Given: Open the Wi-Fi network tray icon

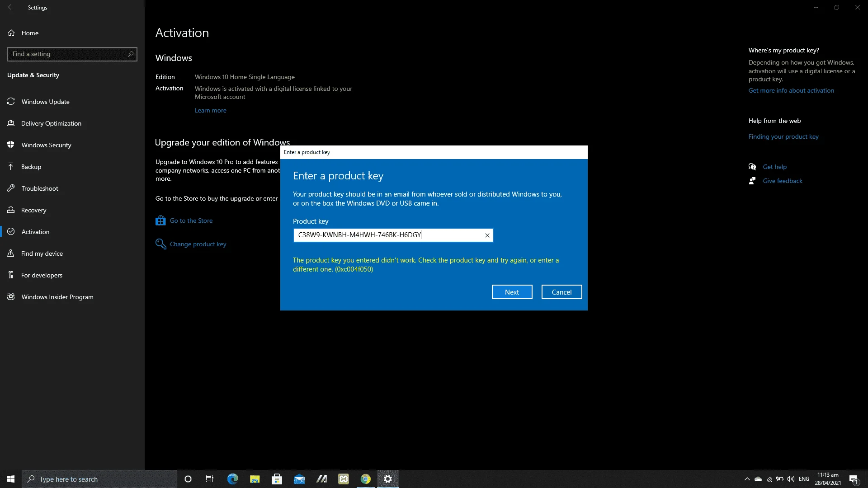Looking at the screenshot, I should pos(769,479).
